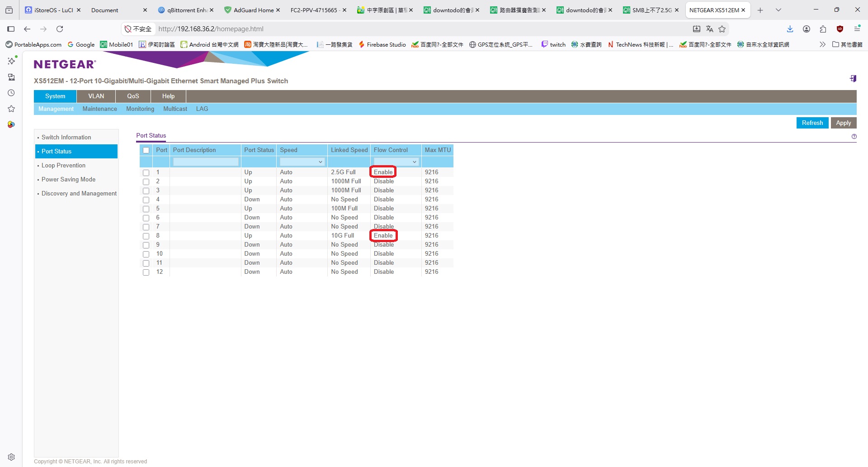Image resolution: width=868 pixels, height=467 pixels.
Task: Click the Apply button
Action: click(x=844, y=123)
